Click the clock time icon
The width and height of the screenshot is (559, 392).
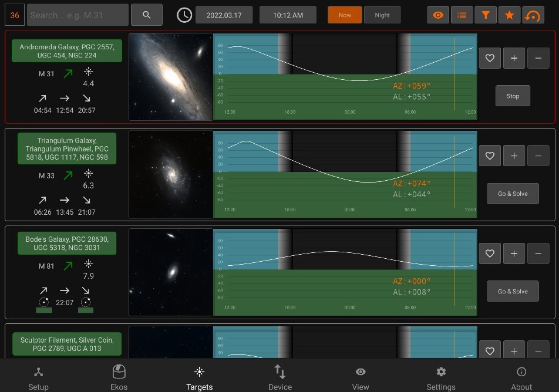[184, 15]
